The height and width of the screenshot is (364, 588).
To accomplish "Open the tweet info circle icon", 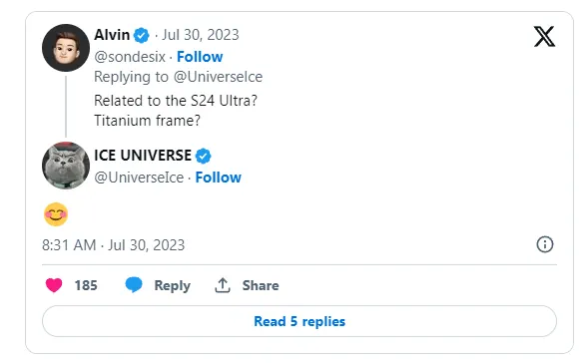I will 544,245.
